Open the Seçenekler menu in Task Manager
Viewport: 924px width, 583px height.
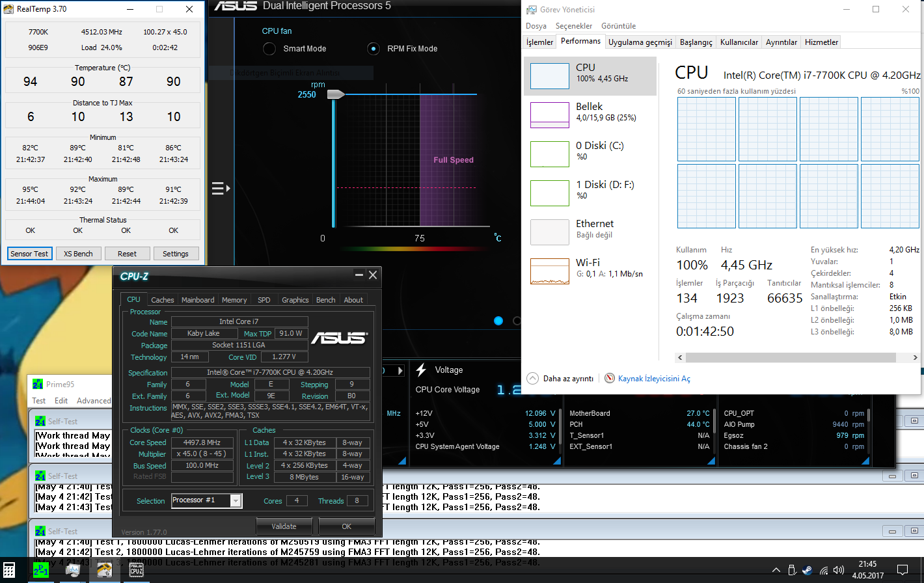(x=574, y=26)
